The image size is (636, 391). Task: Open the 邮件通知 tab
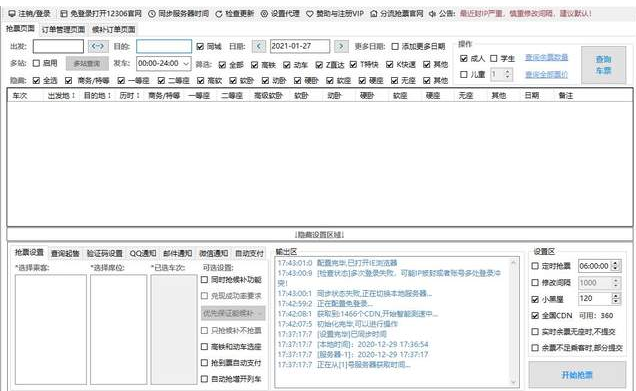(177, 253)
